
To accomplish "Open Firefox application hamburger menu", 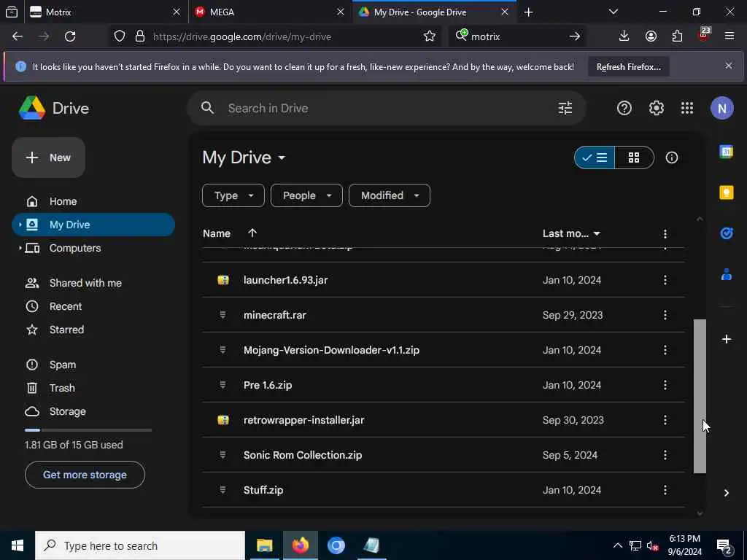I will coord(729,36).
